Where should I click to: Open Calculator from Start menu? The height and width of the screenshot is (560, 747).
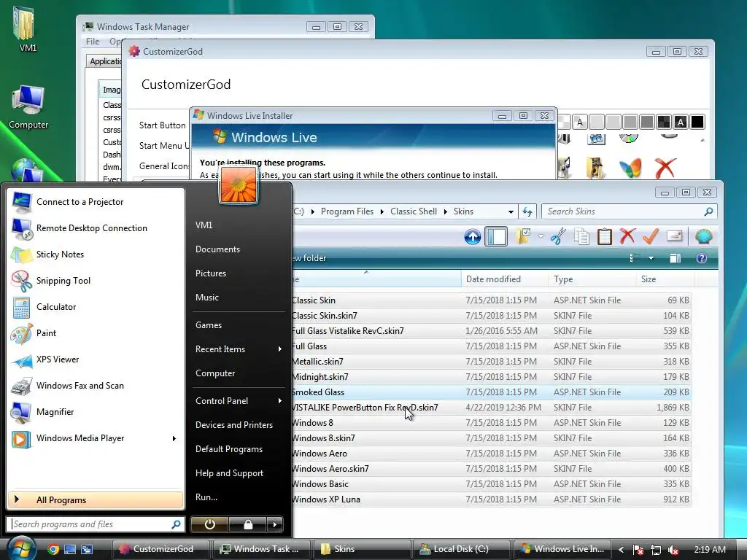pyautogui.click(x=96, y=307)
